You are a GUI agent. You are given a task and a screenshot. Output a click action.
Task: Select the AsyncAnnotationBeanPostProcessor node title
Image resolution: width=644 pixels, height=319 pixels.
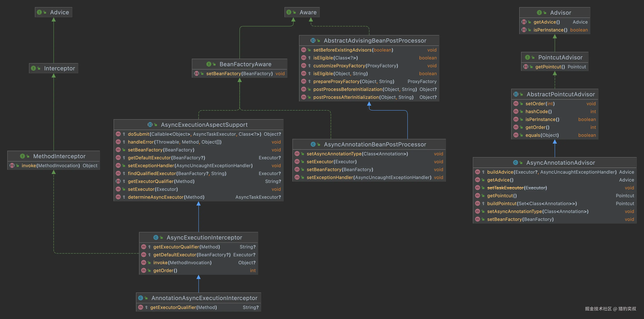[375, 144]
